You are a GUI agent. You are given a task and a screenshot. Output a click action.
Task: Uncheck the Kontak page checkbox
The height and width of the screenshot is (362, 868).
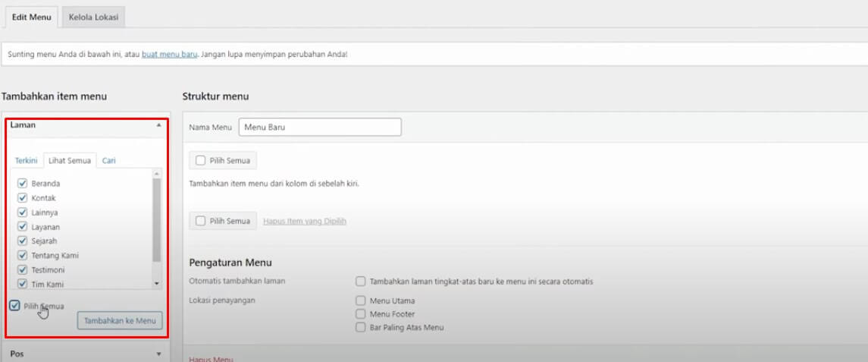click(23, 198)
